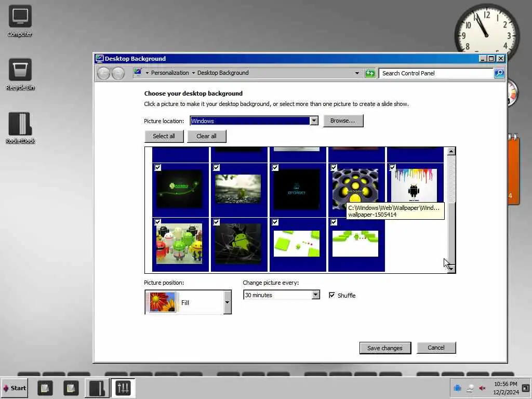532x399 pixels.
Task: Click the Search Control Panel field
Action: pos(436,73)
